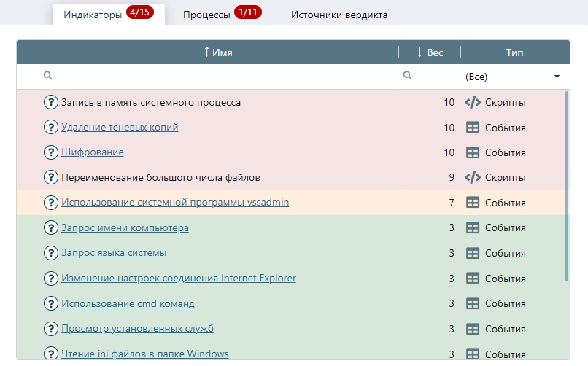This screenshot has width=588, height=366.
Task: Click scripts icon in 'Переименование большого числа файлов' row
Action: pyautogui.click(x=473, y=177)
